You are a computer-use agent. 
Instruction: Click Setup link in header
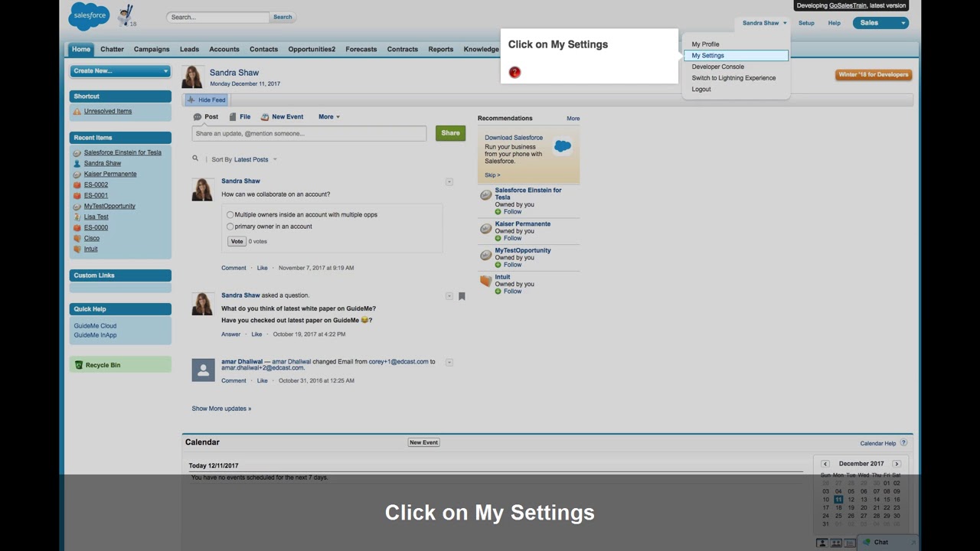click(806, 23)
